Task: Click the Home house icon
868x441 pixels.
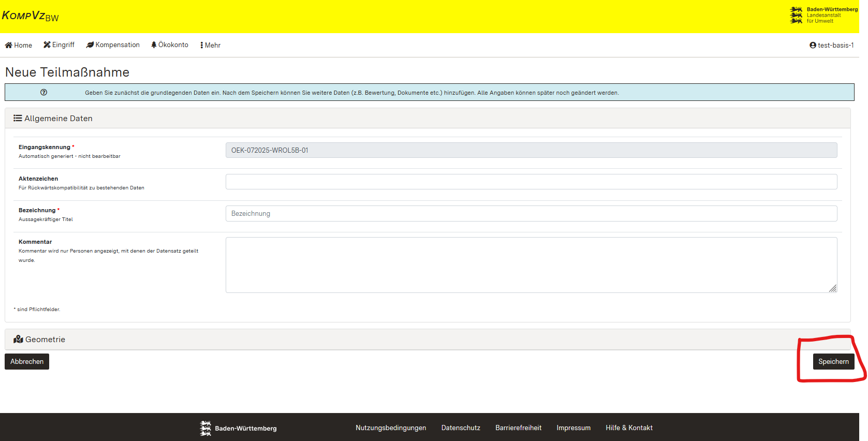Action: (x=9, y=45)
